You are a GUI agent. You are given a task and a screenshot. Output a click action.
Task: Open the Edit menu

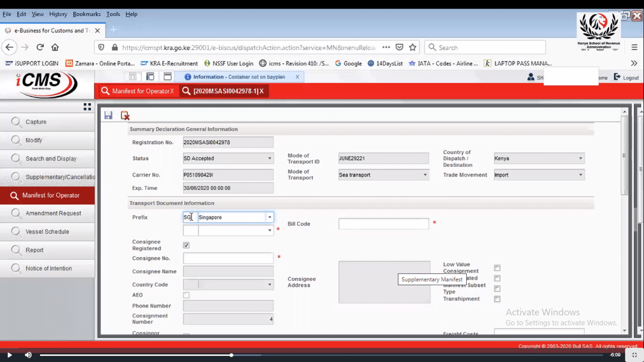(21, 14)
